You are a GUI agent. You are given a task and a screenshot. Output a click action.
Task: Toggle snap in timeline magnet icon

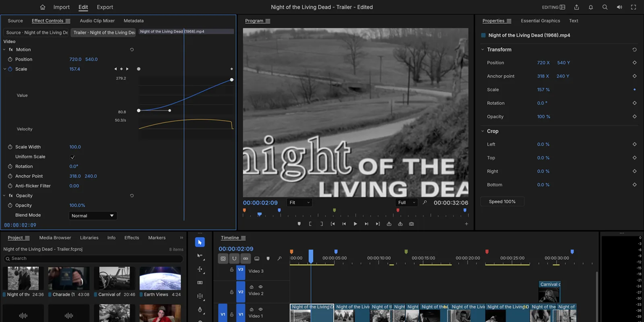(x=234, y=259)
